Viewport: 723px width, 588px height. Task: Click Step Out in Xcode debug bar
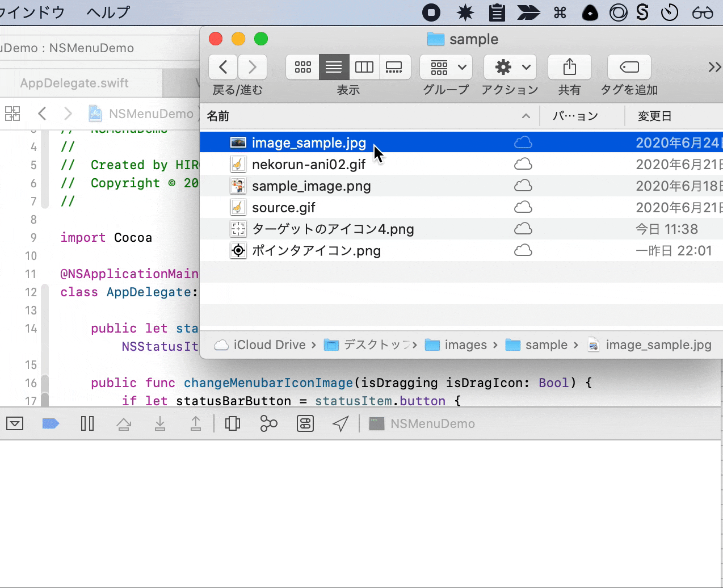tap(196, 423)
